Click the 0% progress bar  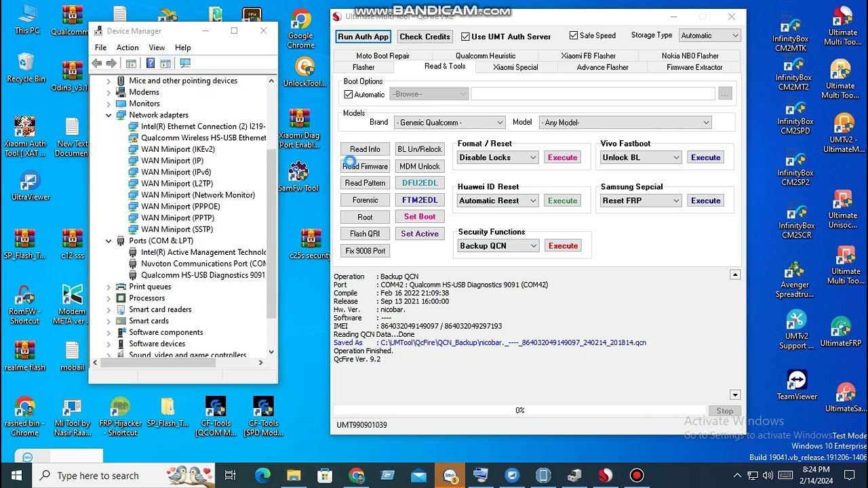(x=519, y=411)
